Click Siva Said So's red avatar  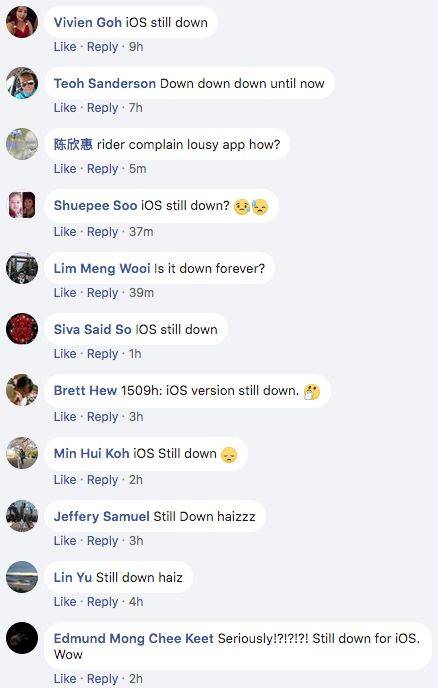[22, 329]
